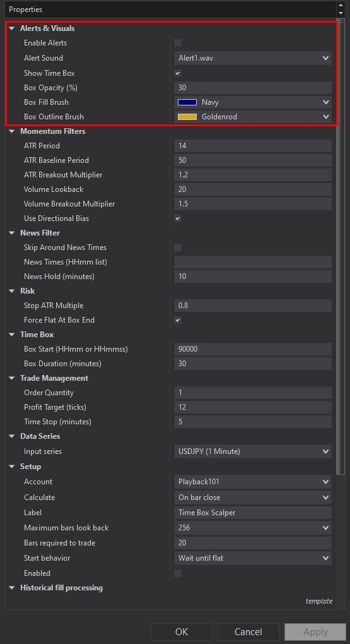Viewport: 350px width, 644px height.
Task: Open the Maximum bars look back dropdown
Action: point(253,528)
